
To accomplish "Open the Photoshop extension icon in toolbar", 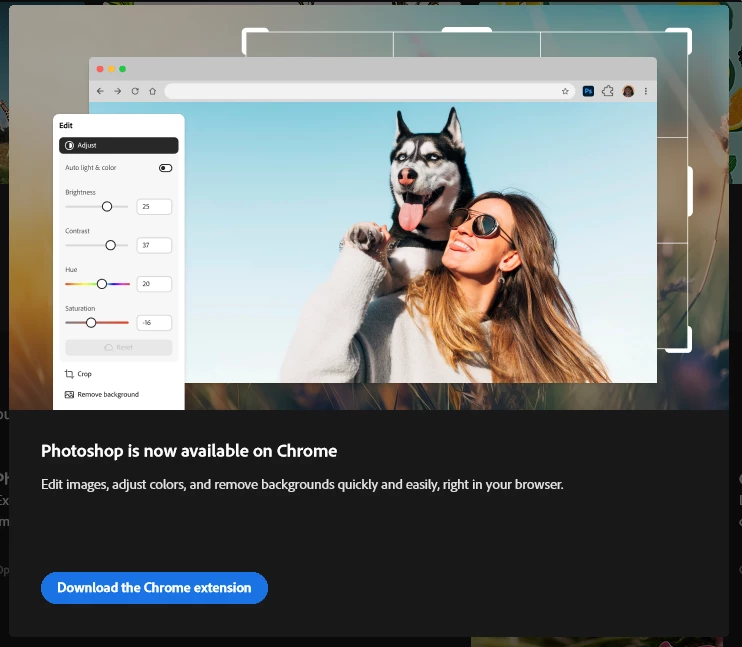I will tap(588, 91).
